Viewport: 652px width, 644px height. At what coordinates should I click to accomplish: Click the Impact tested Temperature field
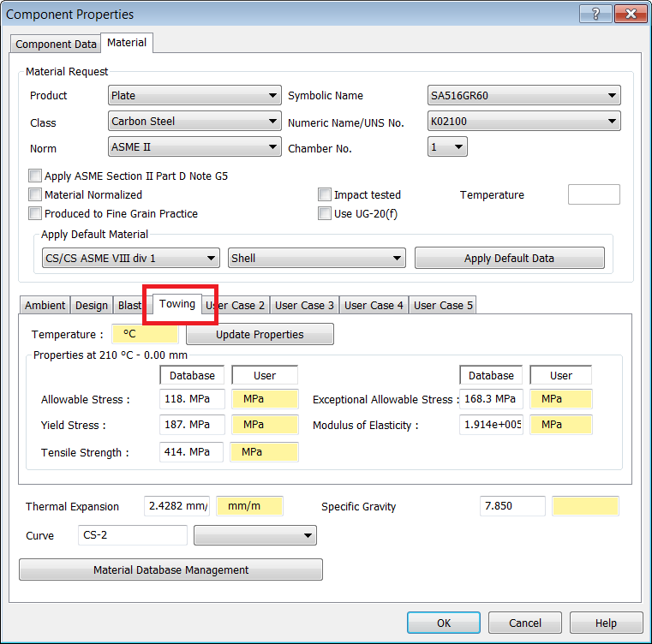(594, 195)
